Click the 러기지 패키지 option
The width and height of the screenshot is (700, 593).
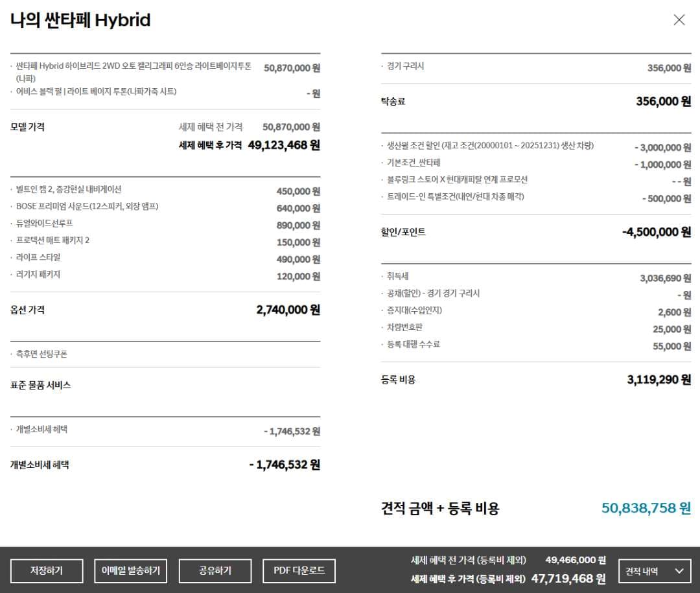[38, 274]
